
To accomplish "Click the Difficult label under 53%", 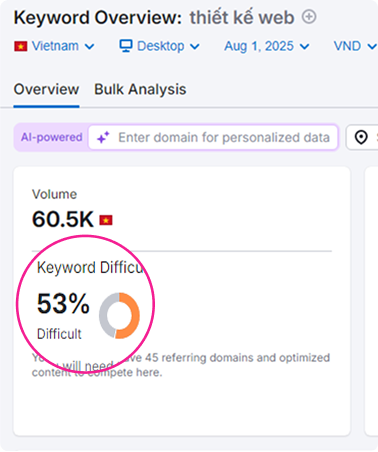I will click(59, 334).
